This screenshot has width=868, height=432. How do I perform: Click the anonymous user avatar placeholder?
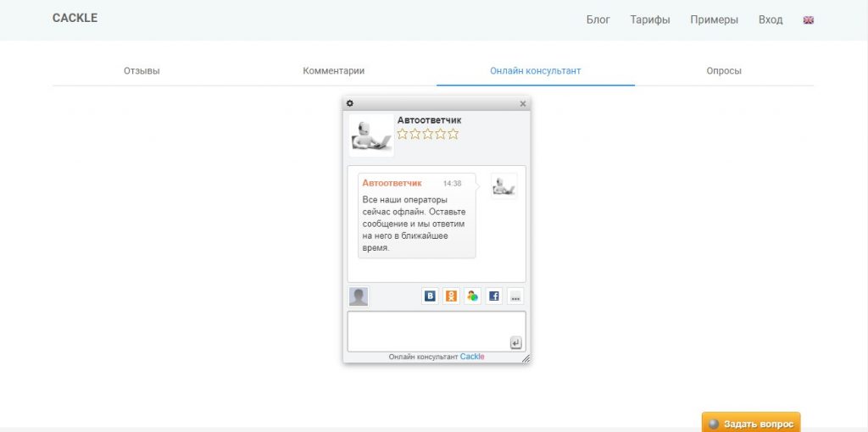click(x=359, y=296)
